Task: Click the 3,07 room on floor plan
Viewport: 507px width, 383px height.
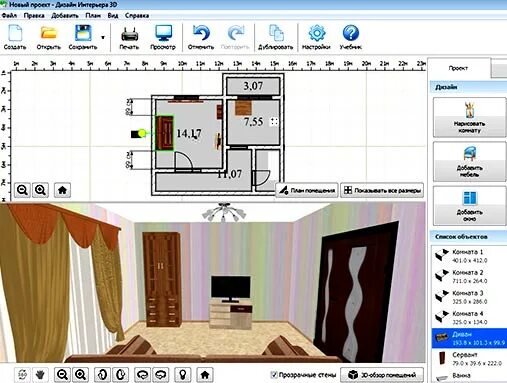Action: [253, 86]
